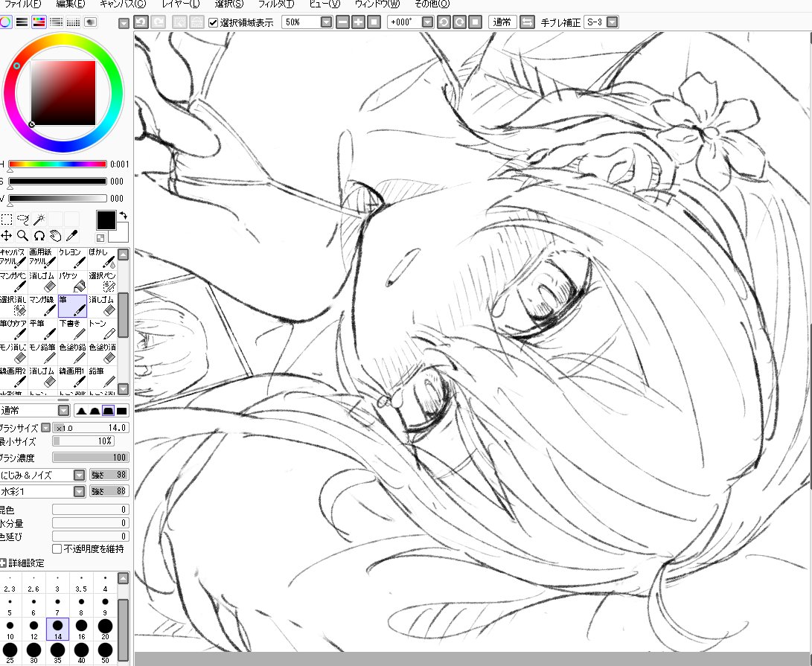
Task: Choose the lasso selection tool
Action: point(23,219)
